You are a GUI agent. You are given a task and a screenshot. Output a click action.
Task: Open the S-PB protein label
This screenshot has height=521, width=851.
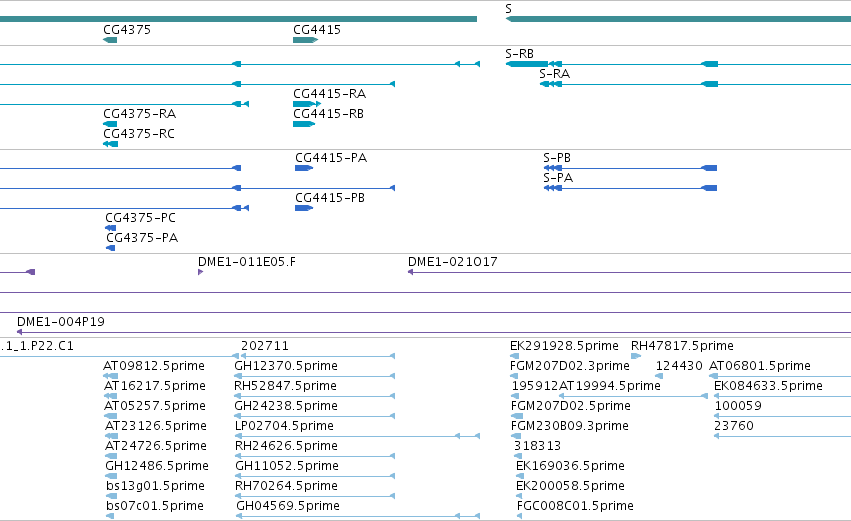click(557, 158)
